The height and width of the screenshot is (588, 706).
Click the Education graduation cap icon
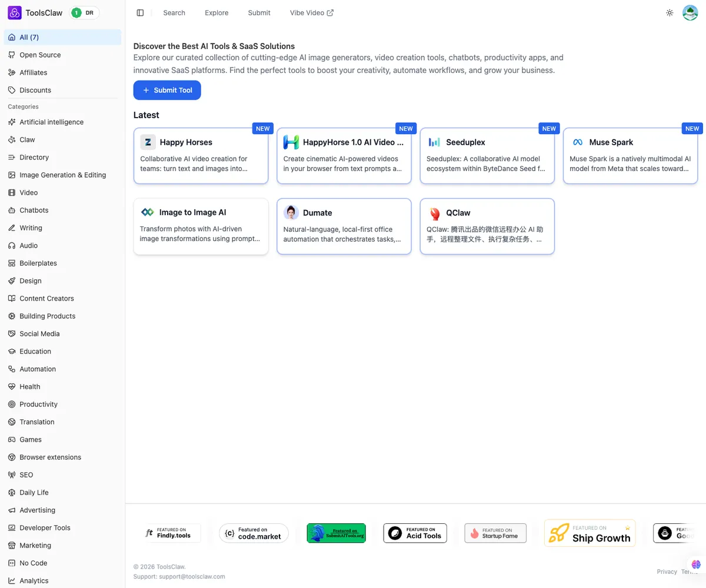[x=12, y=351]
